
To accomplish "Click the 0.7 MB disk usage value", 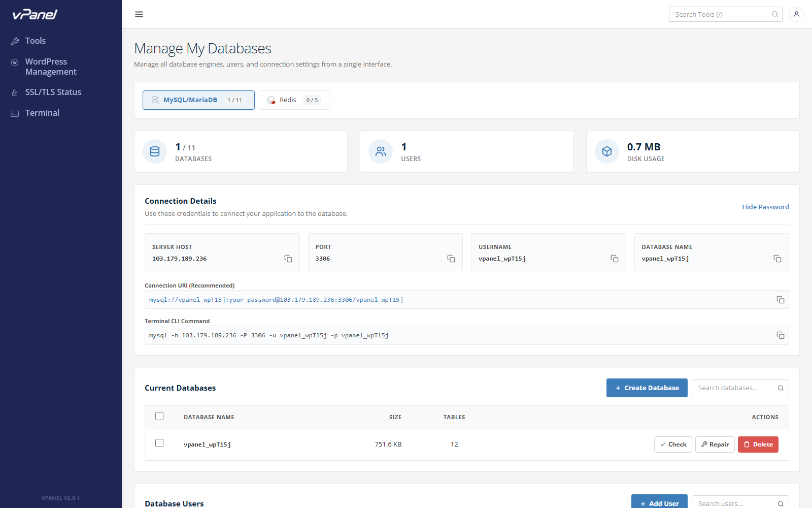I will 644,147.
